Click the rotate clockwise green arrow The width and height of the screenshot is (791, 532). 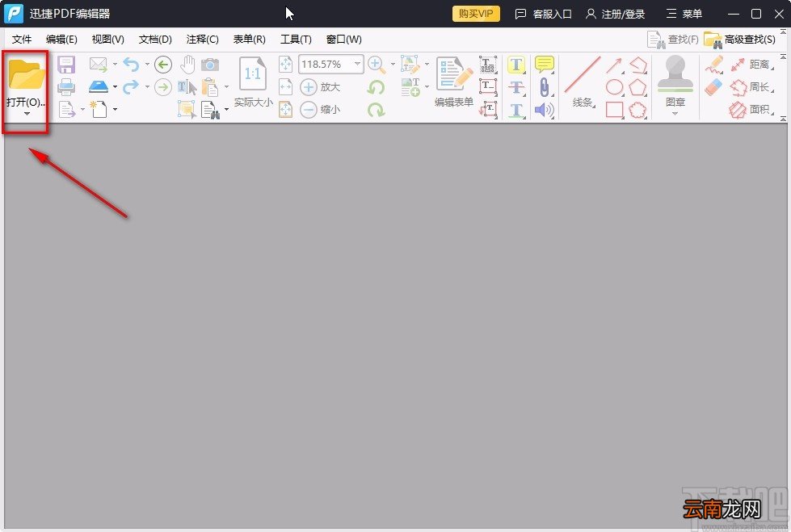pyautogui.click(x=376, y=110)
